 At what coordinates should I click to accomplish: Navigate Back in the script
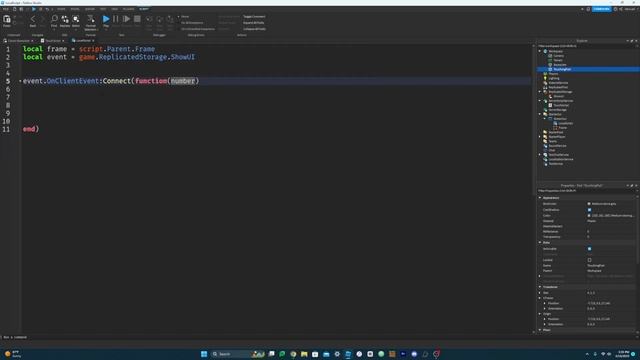point(33,20)
